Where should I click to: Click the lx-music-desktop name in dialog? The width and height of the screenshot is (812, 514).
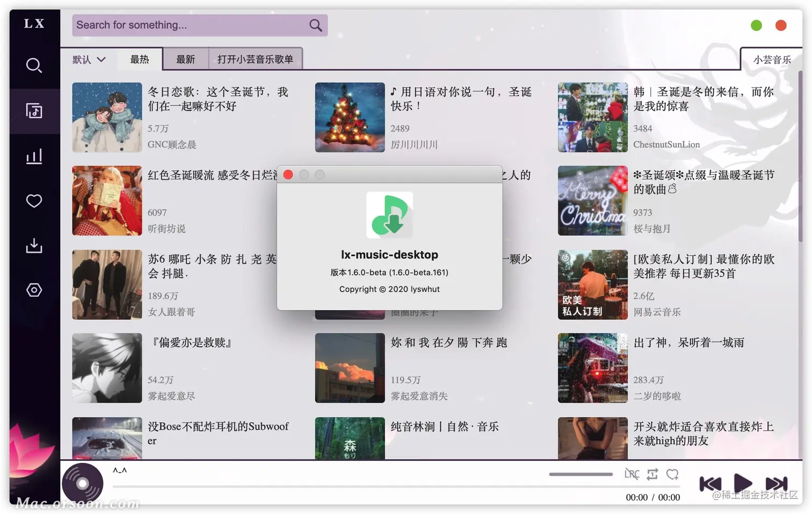(x=389, y=255)
